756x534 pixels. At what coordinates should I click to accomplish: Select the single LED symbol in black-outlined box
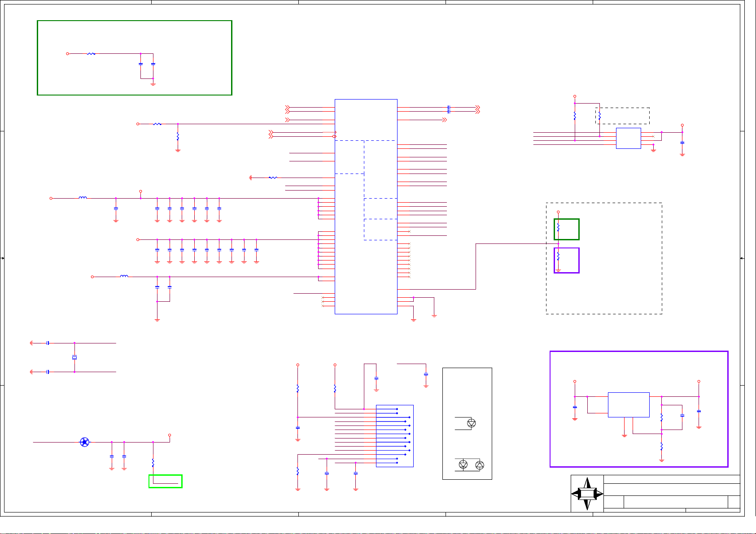coord(471,423)
